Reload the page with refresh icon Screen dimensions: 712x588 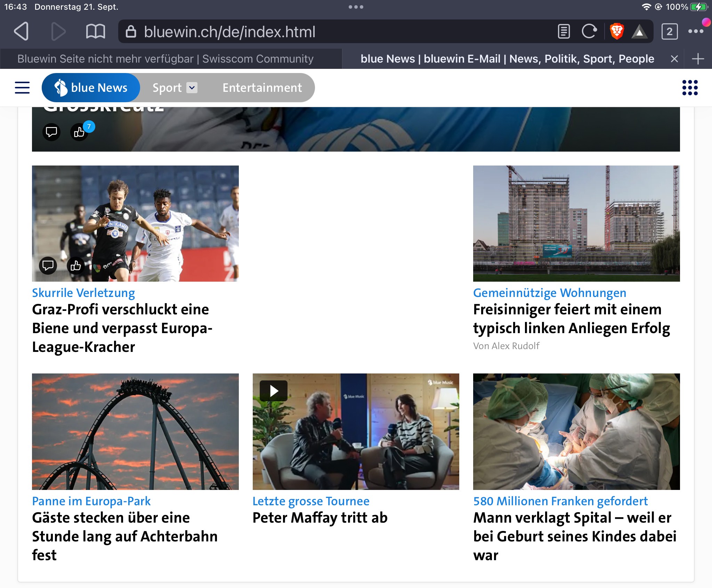[589, 32]
